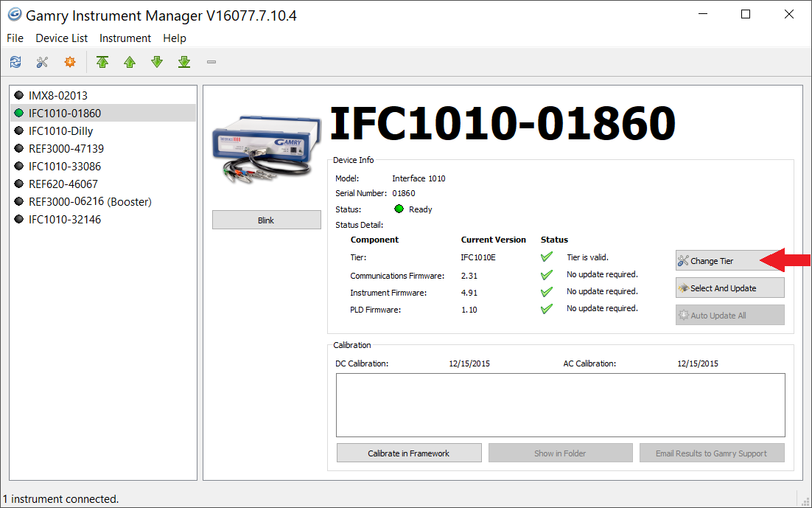Screen dimensions: 812x508
Task: Select IFC1010-32146 in device list
Action: click(x=103, y=219)
